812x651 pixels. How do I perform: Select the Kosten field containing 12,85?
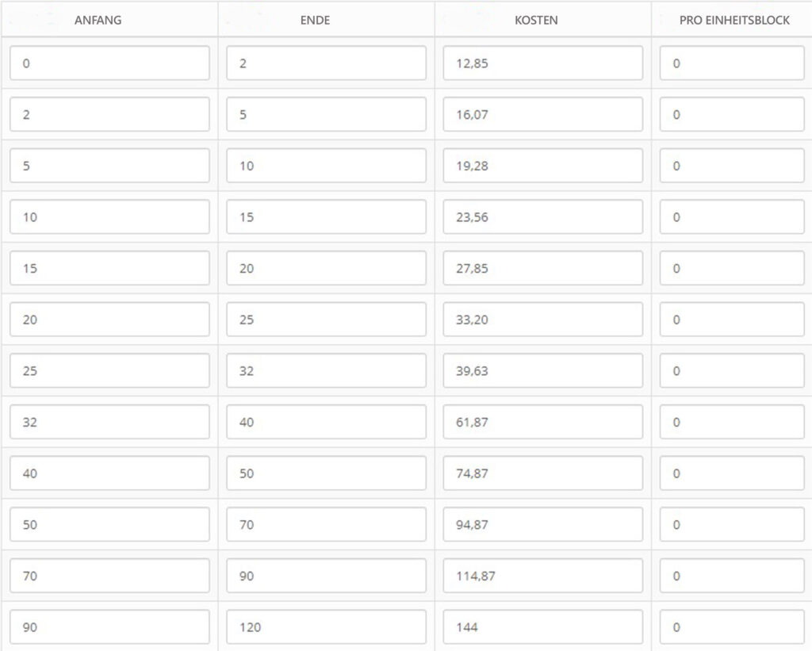pyautogui.click(x=542, y=63)
